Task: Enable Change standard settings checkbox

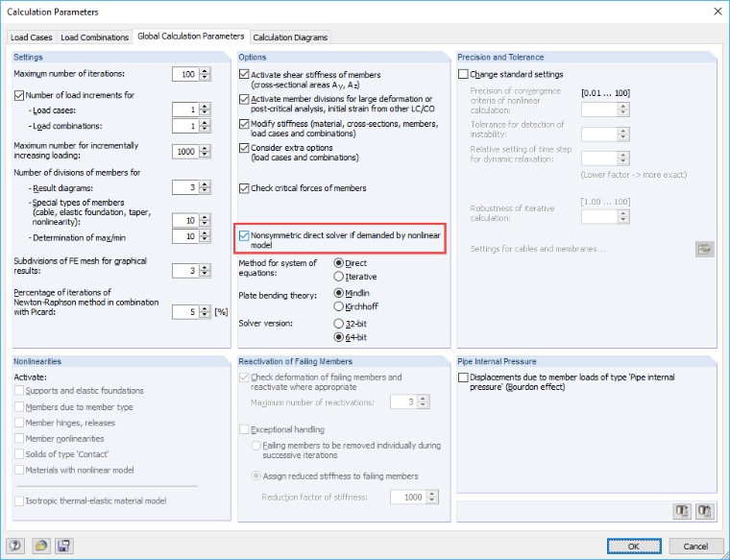Action: (463, 74)
